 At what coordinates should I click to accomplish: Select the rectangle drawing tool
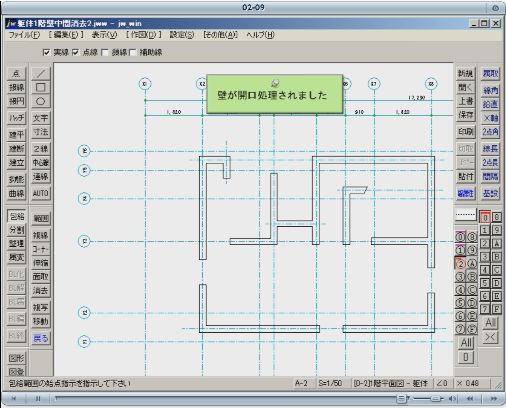(x=41, y=87)
